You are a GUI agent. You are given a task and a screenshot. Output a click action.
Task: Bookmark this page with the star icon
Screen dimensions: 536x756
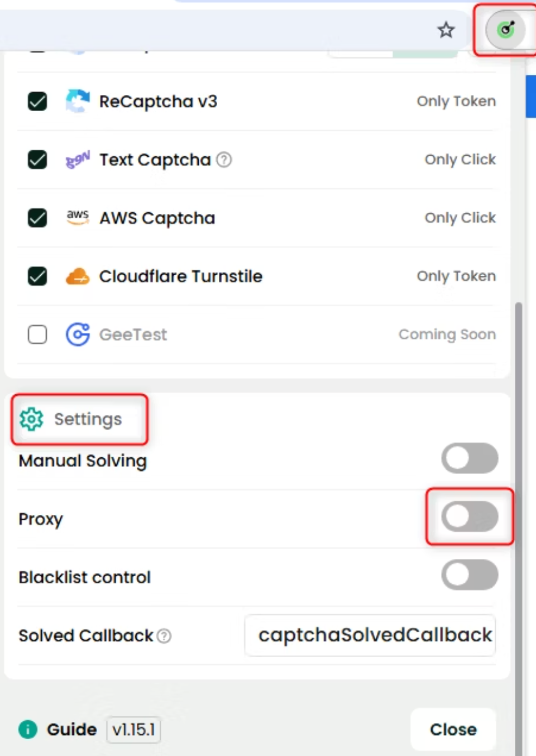click(x=446, y=30)
